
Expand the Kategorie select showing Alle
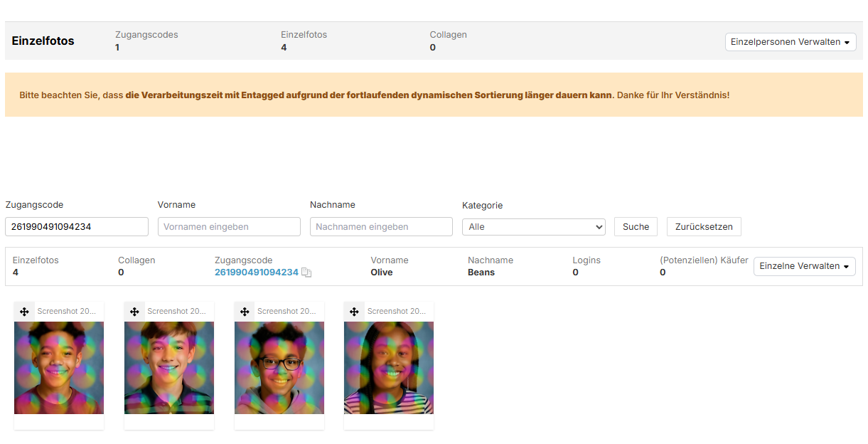[x=534, y=227]
